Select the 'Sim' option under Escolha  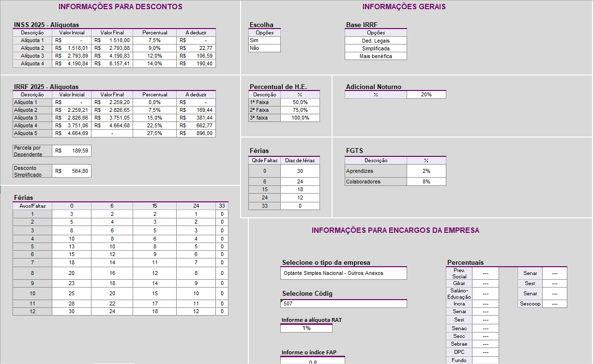pyautogui.click(x=264, y=41)
